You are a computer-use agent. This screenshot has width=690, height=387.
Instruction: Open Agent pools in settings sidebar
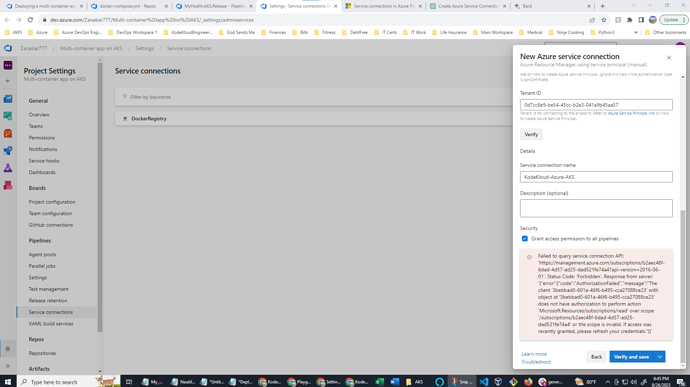pyautogui.click(x=42, y=254)
